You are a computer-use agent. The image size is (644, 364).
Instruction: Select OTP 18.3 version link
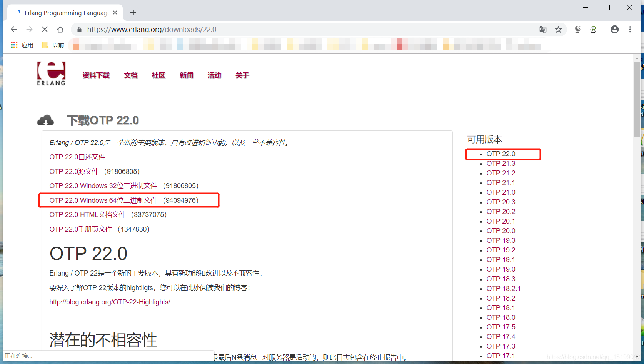[x=501, y=279]
